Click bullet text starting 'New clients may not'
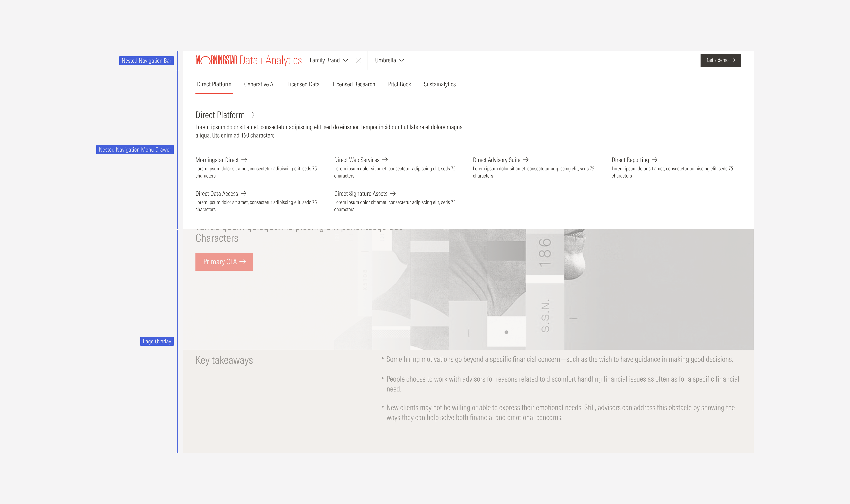The image size is (850, 504). [x=561, y=413]
